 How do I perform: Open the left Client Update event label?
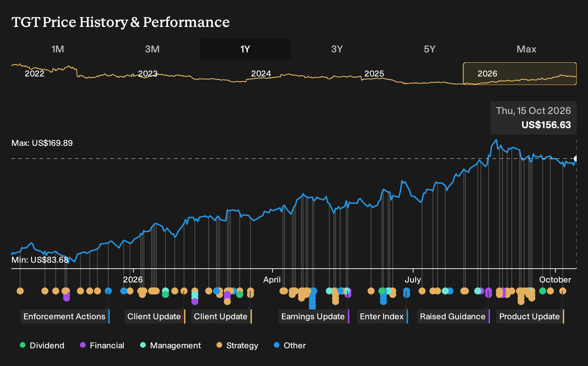point(155,316)
